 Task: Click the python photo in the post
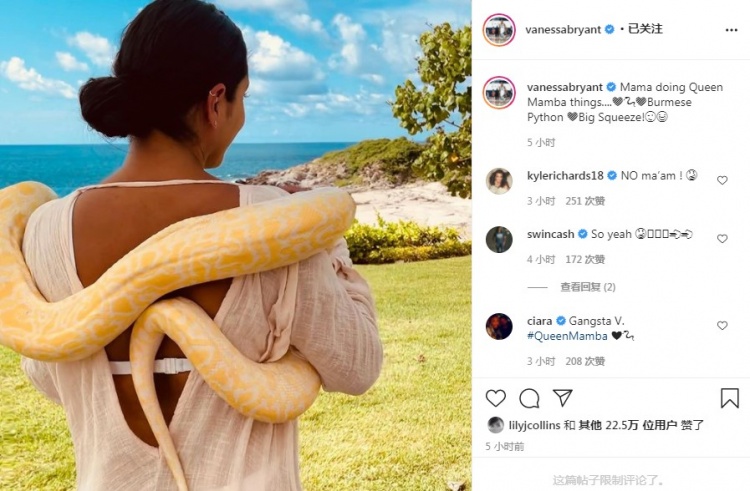[x=235, y=245]
